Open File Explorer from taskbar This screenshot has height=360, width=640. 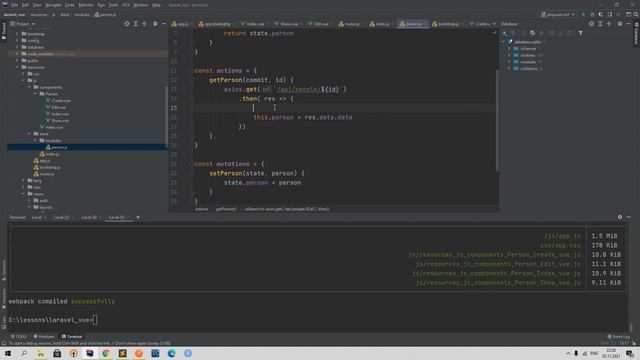point(40,353)
